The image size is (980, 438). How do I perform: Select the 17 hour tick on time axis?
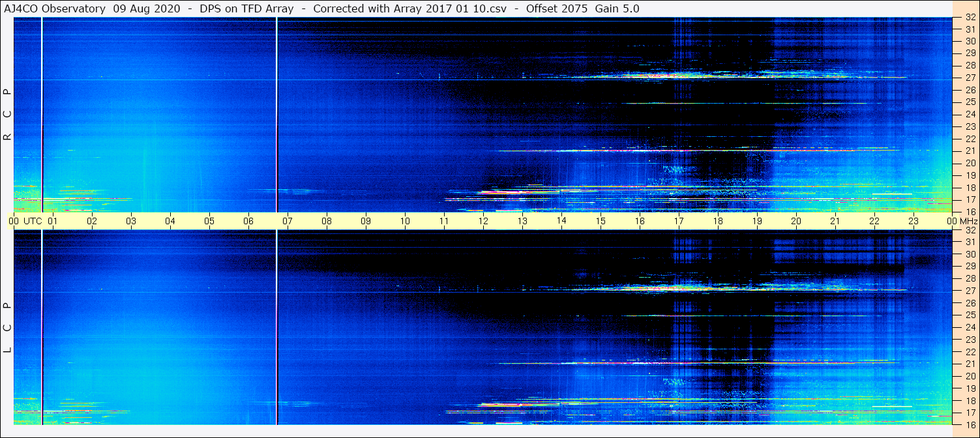679,221
